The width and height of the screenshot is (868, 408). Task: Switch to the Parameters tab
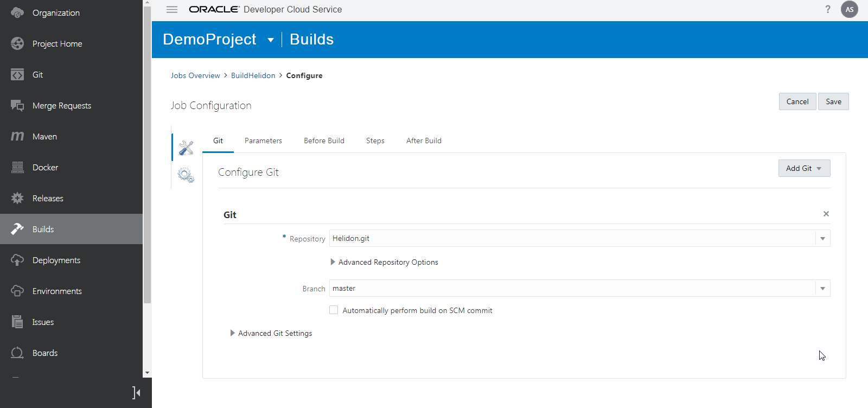(x=263, y=141)
